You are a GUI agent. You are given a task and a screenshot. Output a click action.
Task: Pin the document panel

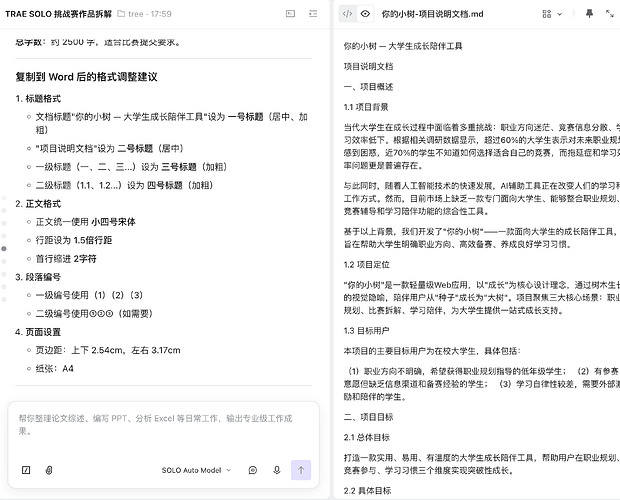coord(589,14)
